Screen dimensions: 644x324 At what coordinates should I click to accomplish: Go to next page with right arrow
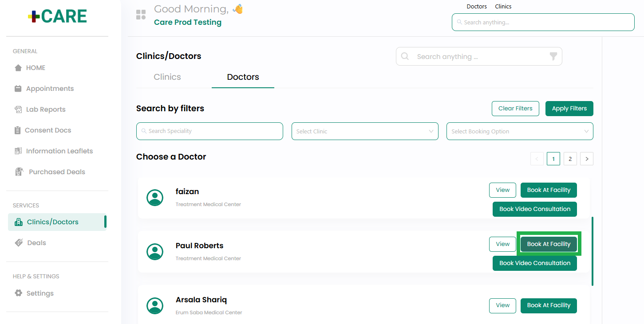point(587,159)
